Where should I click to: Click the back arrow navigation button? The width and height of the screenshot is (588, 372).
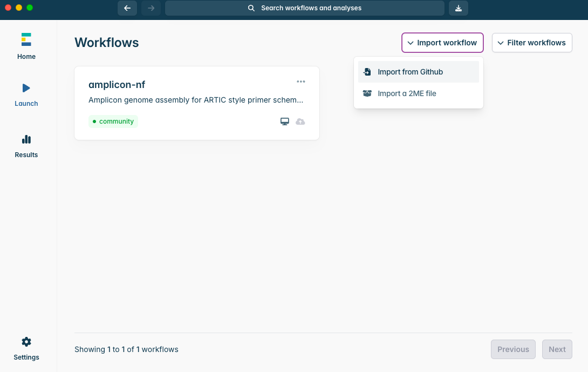coord(127,8)
